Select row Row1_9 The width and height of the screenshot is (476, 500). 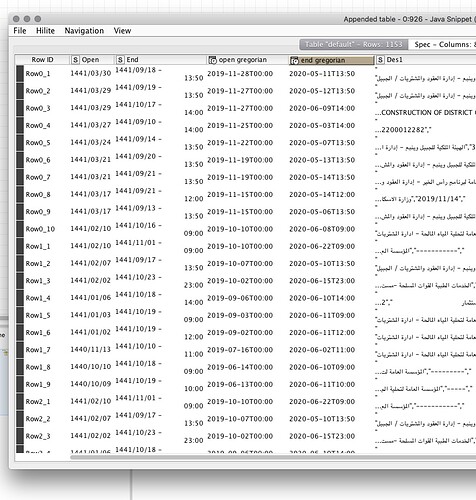point(38,384)
